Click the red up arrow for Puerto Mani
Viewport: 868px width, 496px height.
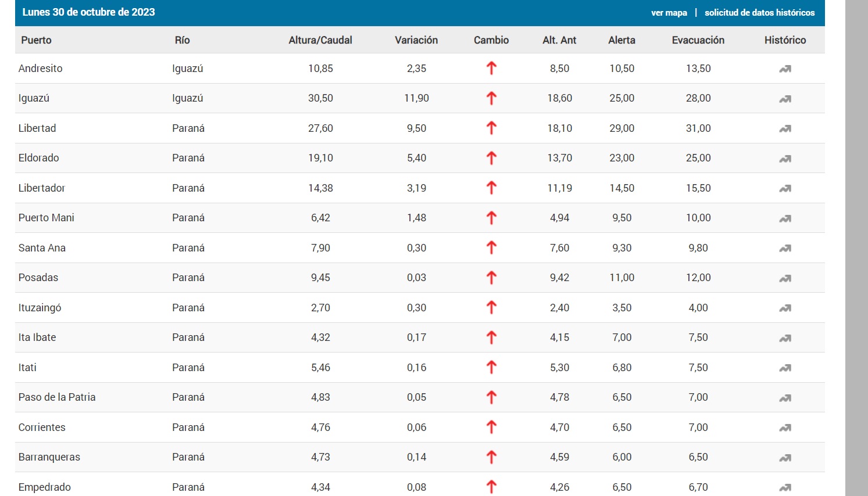point(491,218)
